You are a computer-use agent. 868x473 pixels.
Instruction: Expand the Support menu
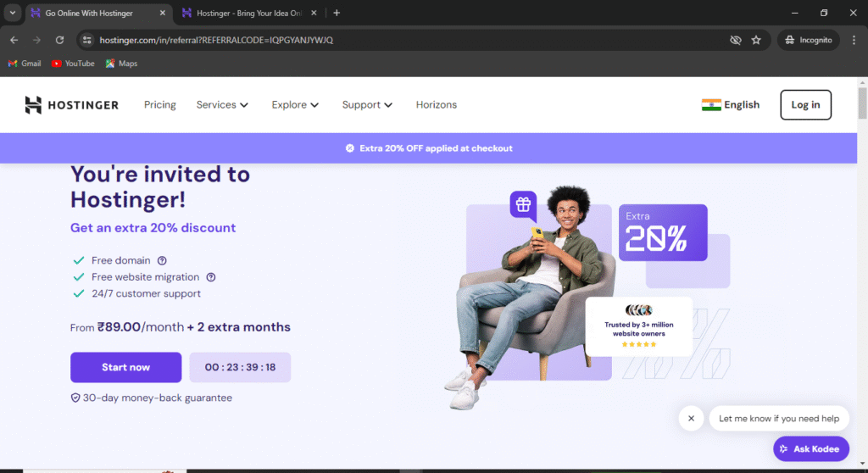coord(367,104)
